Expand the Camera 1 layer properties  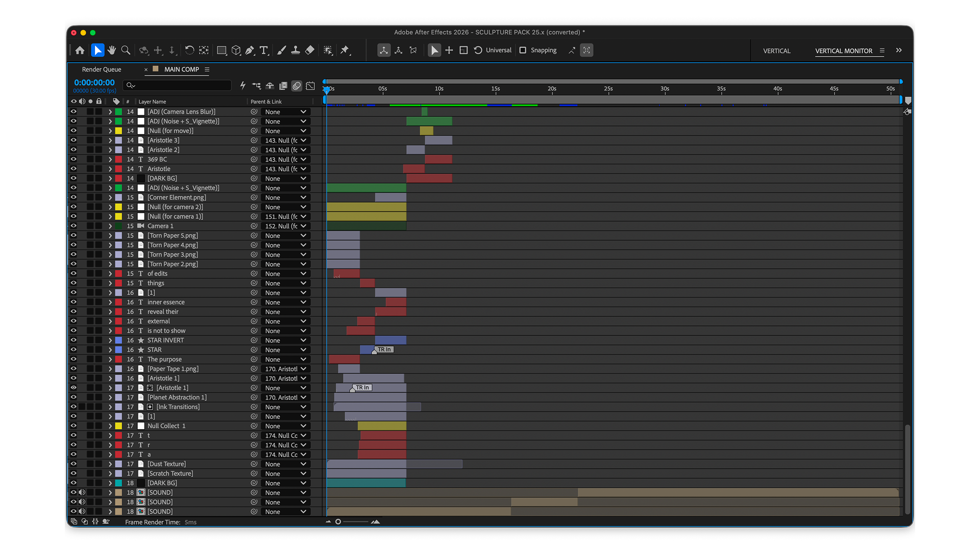pos(110,226)
